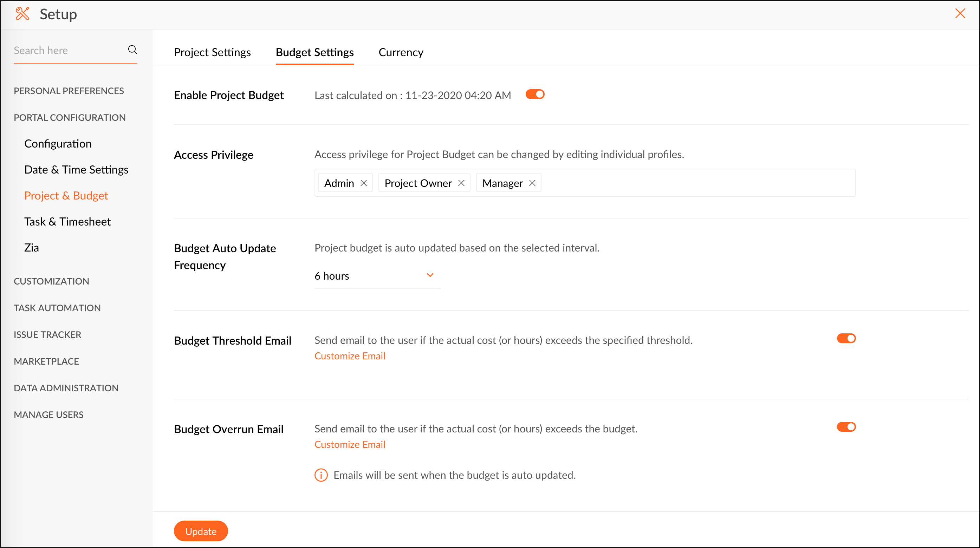Turn off Budget Overrun Email toggle
Screen dimensions: 980x548
click(846, 427)
